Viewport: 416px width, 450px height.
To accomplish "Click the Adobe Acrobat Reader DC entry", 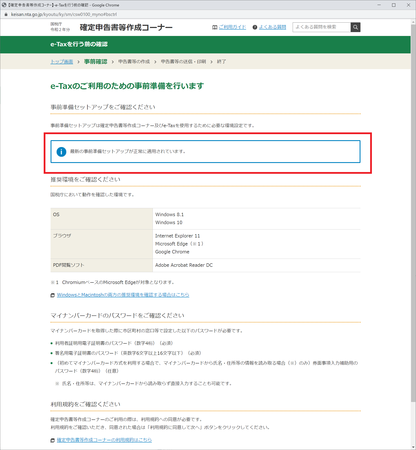I will tap(184, 265).
